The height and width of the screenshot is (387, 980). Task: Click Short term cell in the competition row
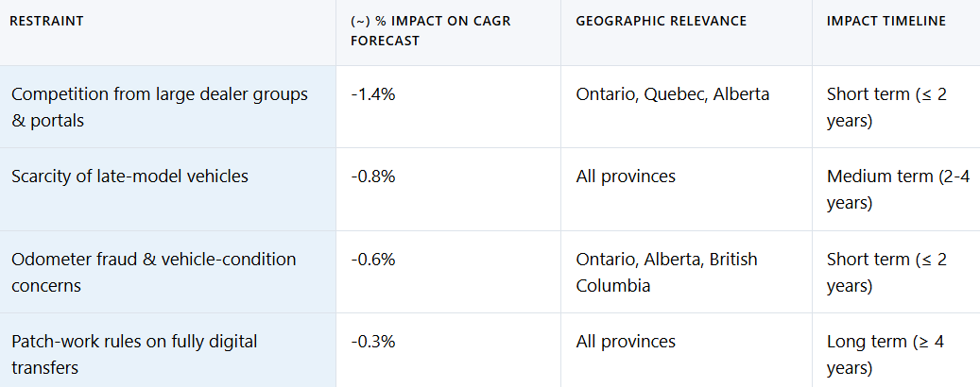pos(886,107)
